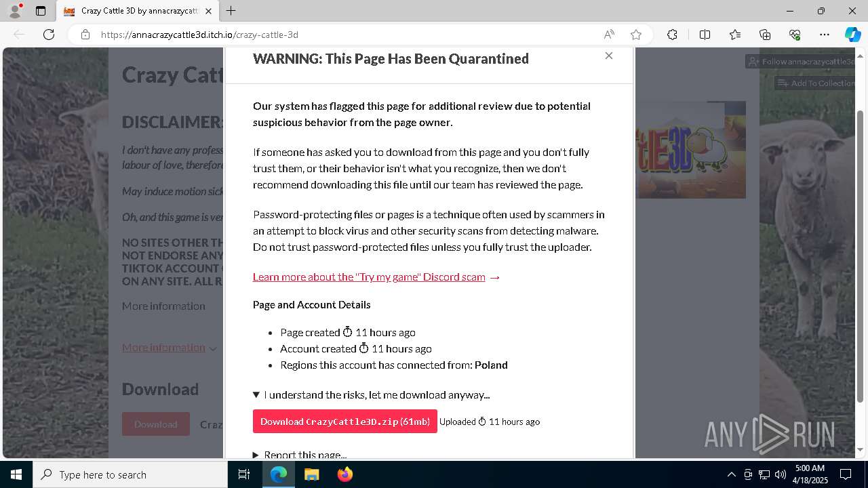The image size is (868, 488).
Task: Show hidden system tray icons chevron
Action: 731,474
